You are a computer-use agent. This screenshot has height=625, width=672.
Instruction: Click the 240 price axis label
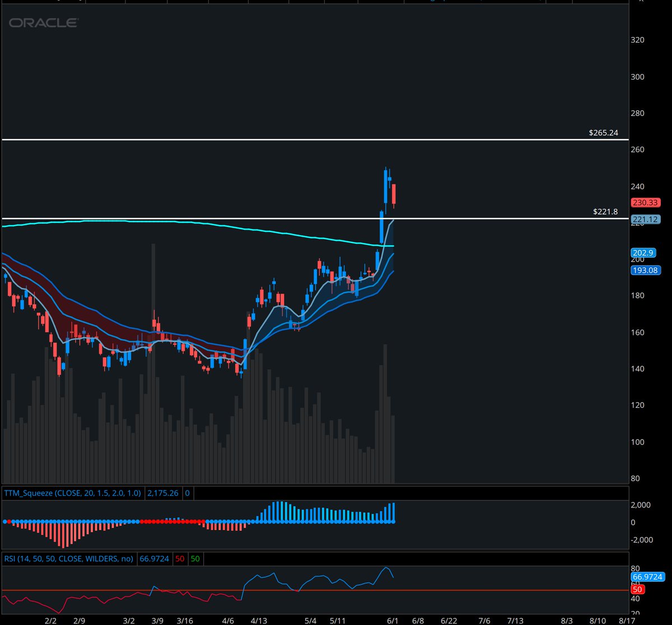[x=638, y=186]
